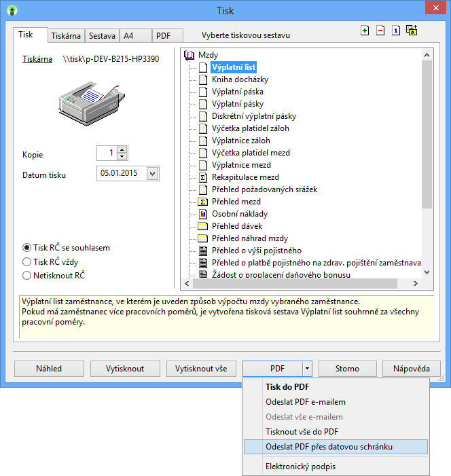The image size is (451, 476).
Task: Click the report list scroll-down arrow
Action: (427, 272)
